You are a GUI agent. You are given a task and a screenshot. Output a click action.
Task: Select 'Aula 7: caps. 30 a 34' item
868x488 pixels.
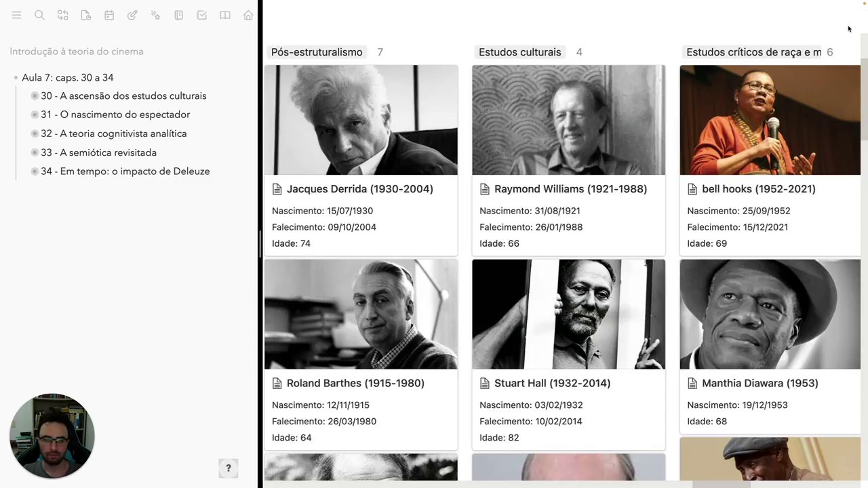(x=67, y=78)
